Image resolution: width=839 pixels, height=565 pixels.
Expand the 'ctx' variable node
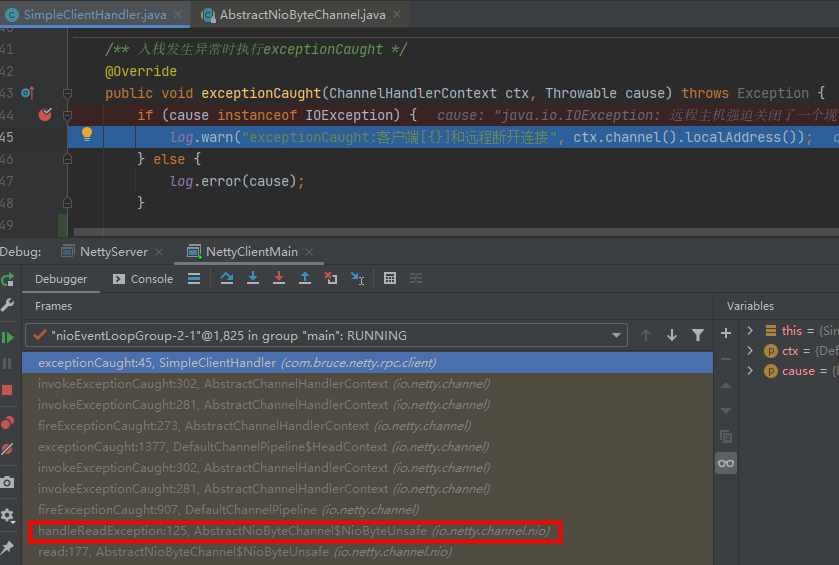[750, 350]
